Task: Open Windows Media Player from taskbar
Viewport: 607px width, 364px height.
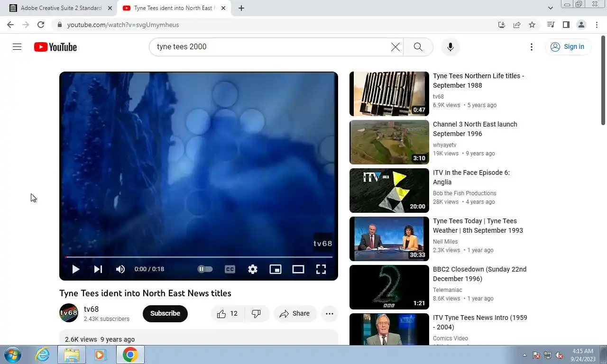Action: [x=101, y=355]
